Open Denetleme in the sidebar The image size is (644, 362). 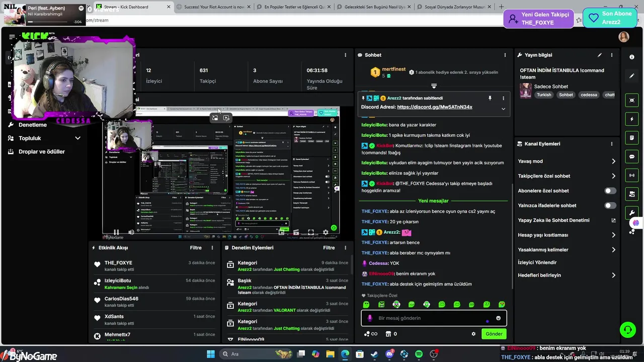pyautogui.click(x=33, y=125)
